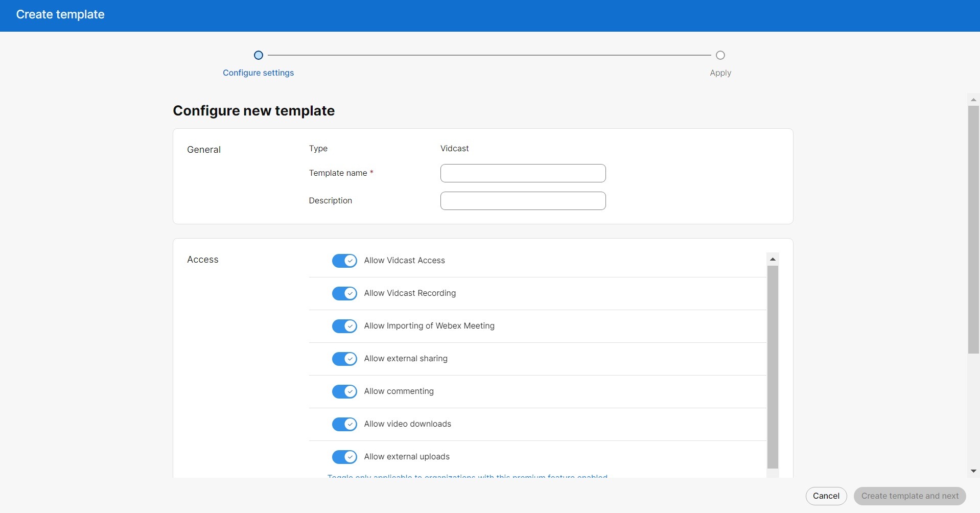Click the Configure settings step circle
980x513 pixels.
pos(259,55)
